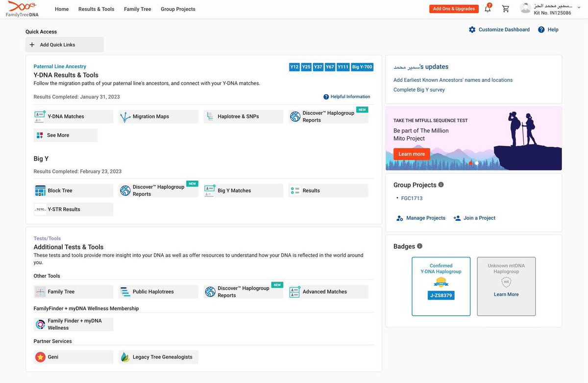
Task: Click the Family Finder + myDNA Wellness icon
Action: click(x=40, y=325)
